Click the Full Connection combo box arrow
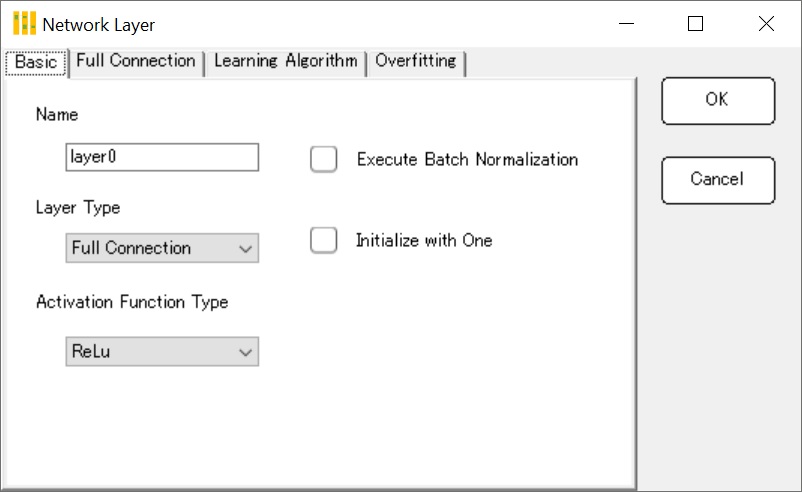Image resolution: width=802 pixels, height=492 pixels. pos(246,249)
